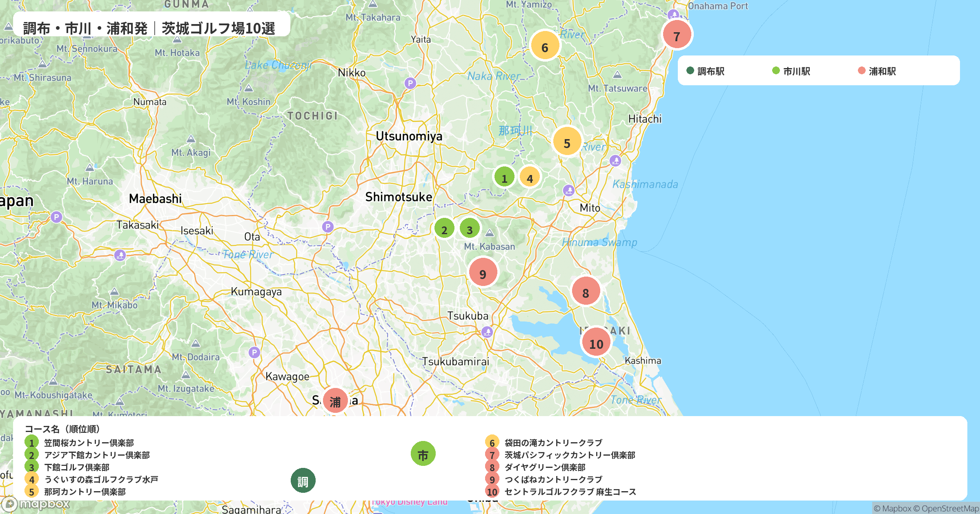Click the map title 茨城ゴルフ場10選
Viewport: 980px width, 514px height.
pyautogui.click(x=218, y=29)
